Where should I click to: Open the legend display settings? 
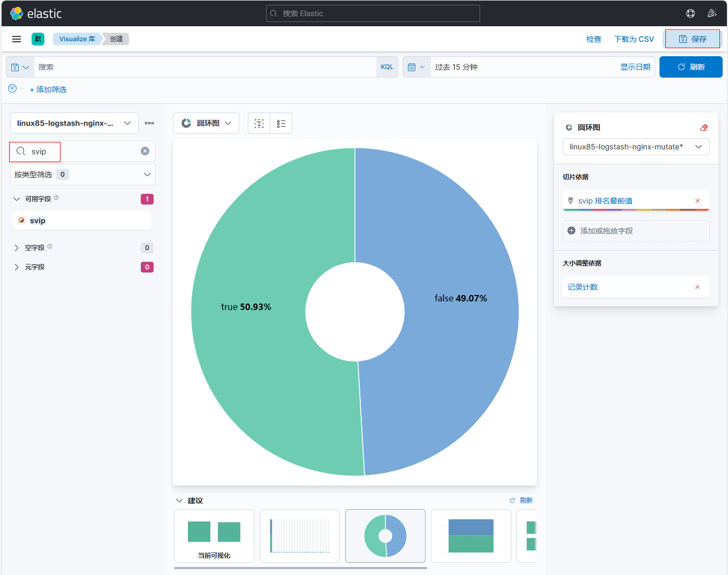click(x=281, y=124)
